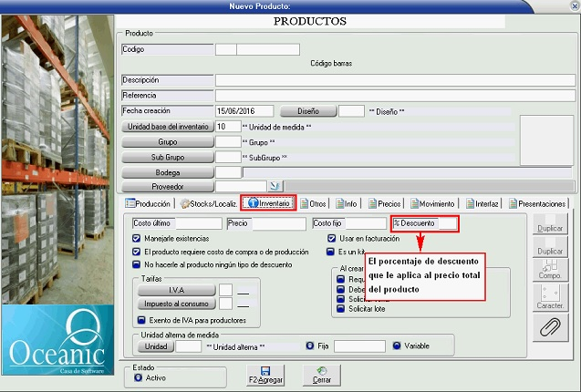The image size is (581, 392).
Task: Toggle the Manejarle existencias checkbox
Action: [x=137, y=238]
